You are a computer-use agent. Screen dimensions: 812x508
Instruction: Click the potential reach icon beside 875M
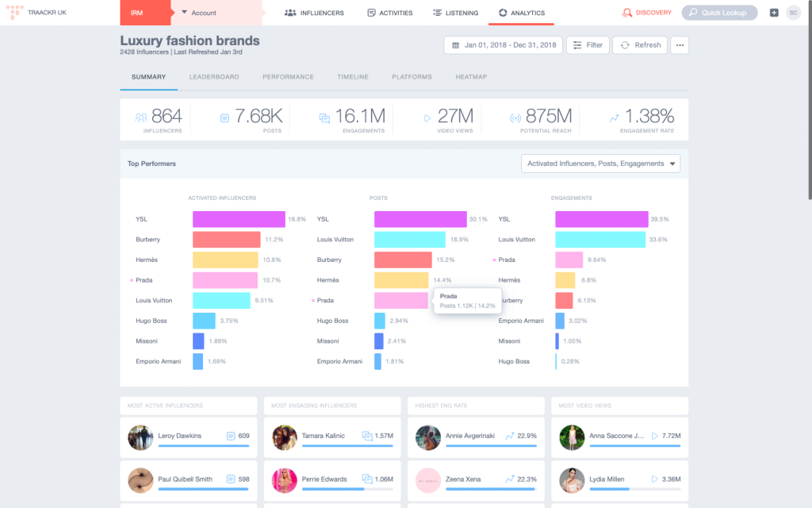515,118
